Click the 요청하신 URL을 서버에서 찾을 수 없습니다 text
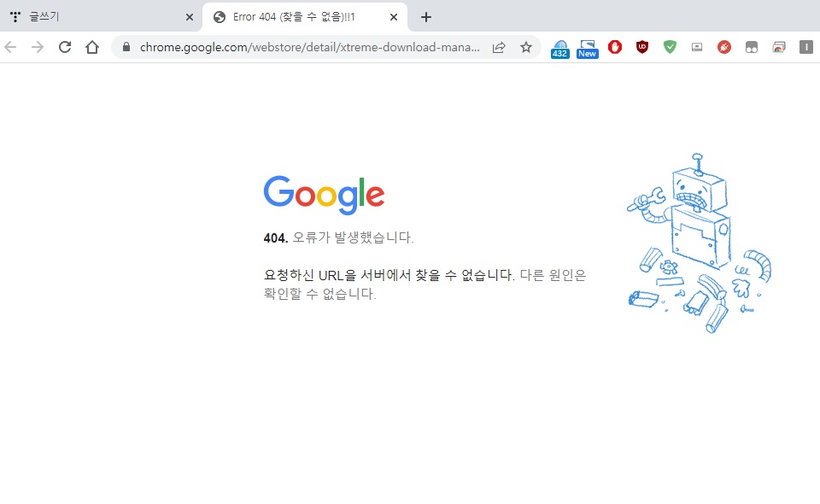820x504 pixels. pos(389,275)
